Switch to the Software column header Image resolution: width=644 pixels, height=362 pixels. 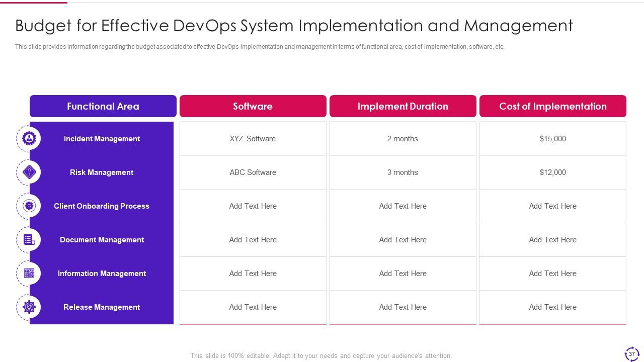click(x=253, y=106)
